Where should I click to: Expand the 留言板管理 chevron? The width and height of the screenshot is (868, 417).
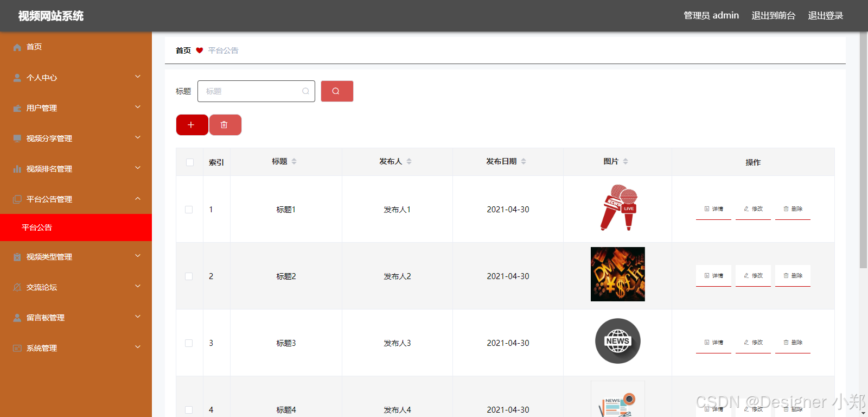[138, 317]
